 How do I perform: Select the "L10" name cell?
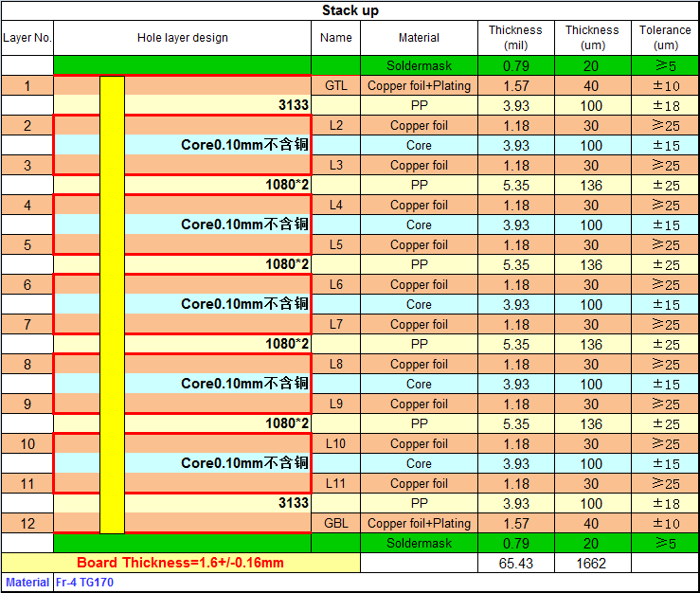[335, 443]
